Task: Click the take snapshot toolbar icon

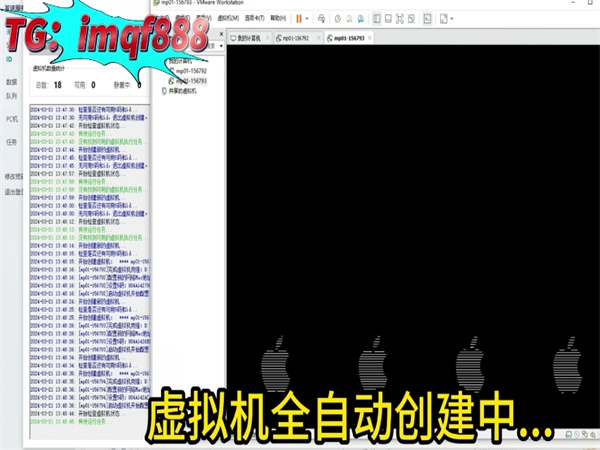Action: 337,18
